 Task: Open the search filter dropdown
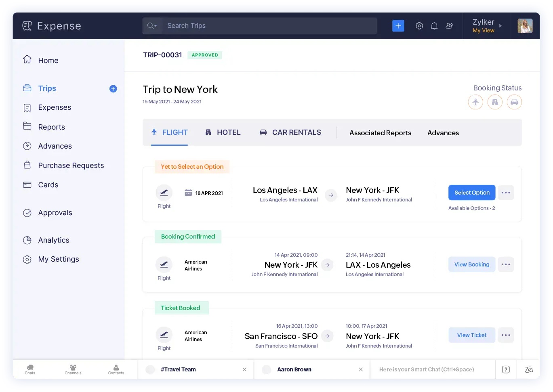click(x=152, y=25)
